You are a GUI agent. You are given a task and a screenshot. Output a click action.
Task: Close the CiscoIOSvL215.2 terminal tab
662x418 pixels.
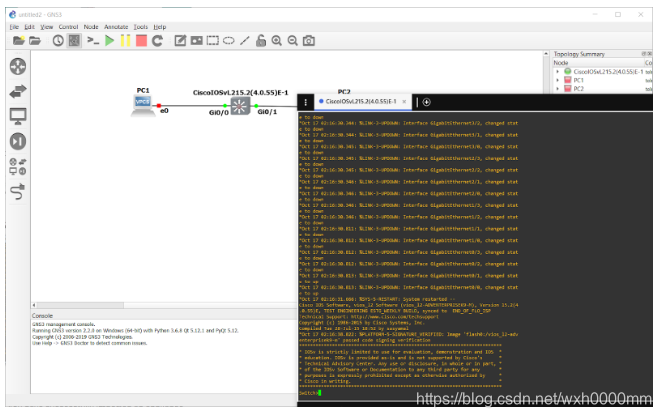click(x=404, y=102)
